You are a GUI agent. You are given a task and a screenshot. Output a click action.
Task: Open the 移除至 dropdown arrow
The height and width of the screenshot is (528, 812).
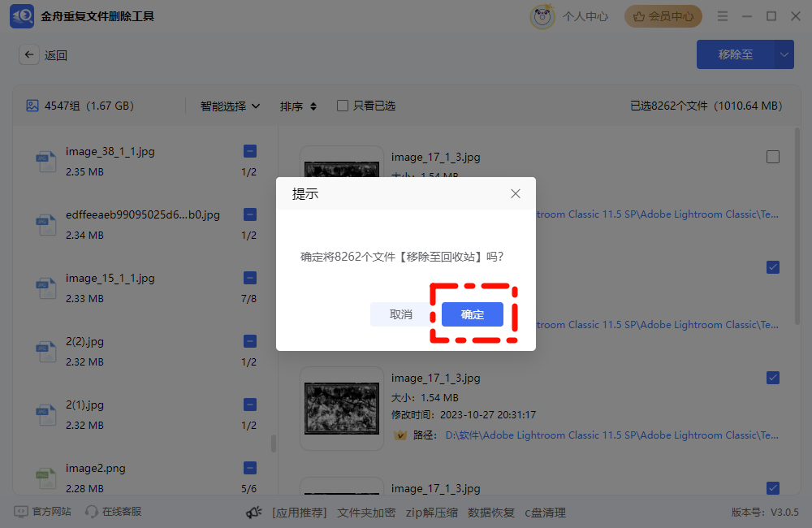[x=784, y=54]
